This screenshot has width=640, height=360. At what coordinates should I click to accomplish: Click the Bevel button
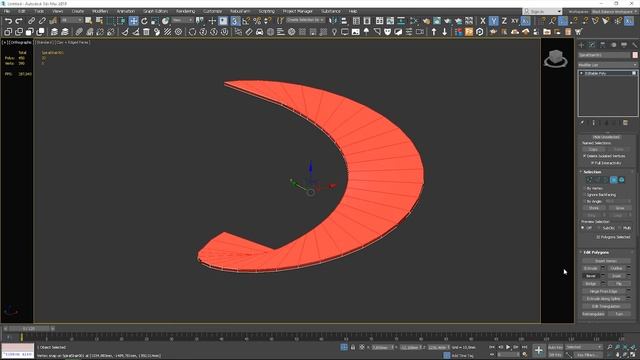point(591,276)
